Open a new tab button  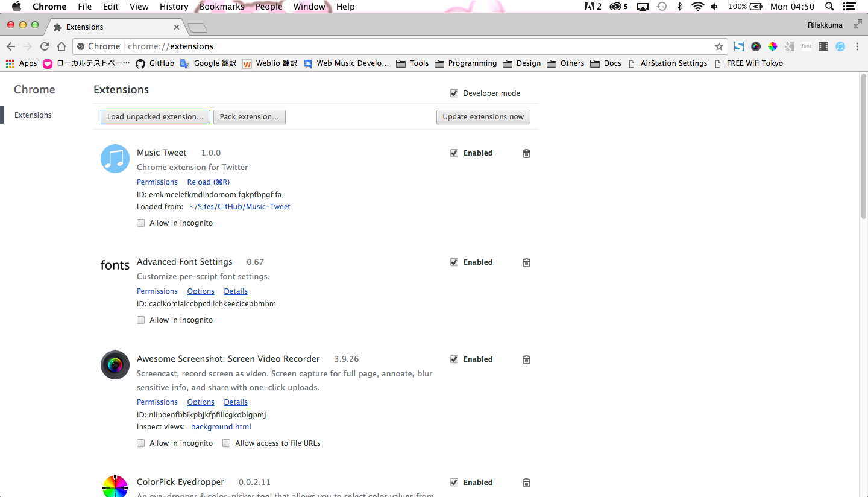[x=197, y=28]
